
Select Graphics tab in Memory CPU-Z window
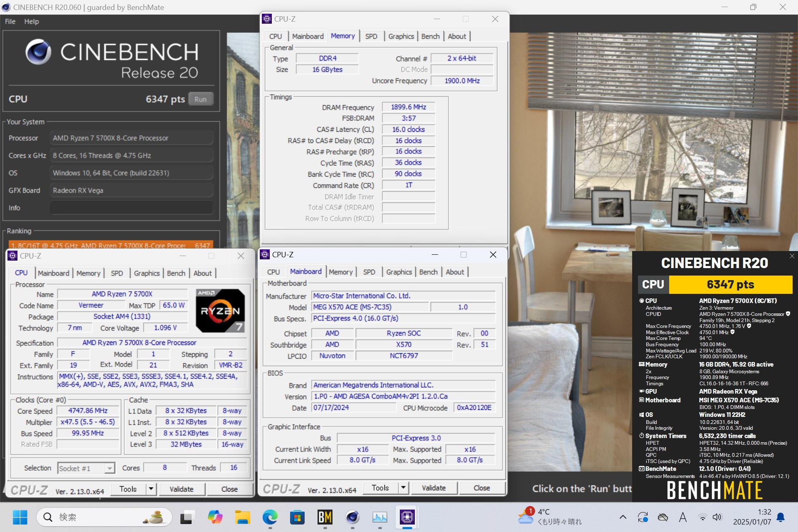(x=401, y=37)
